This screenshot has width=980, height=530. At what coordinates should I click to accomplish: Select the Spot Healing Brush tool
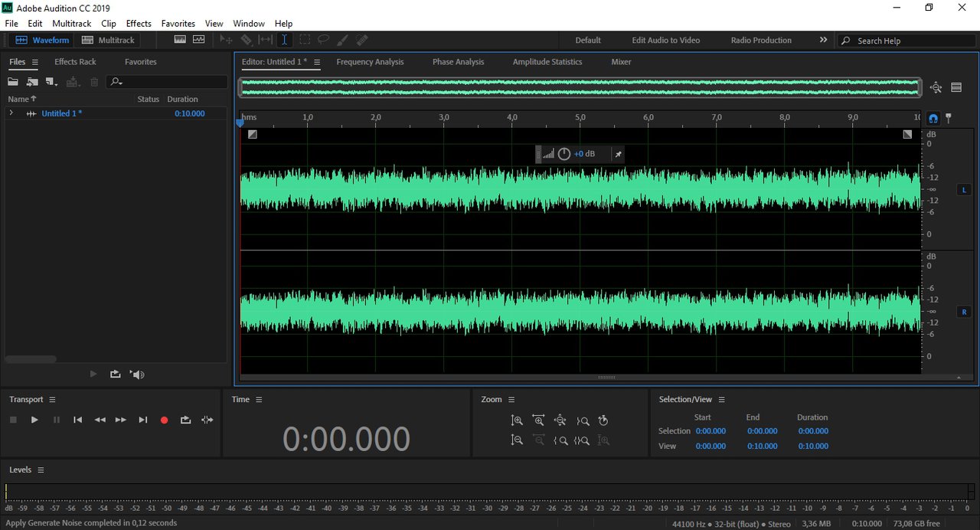pyautogui.click(x=362, y=40)
